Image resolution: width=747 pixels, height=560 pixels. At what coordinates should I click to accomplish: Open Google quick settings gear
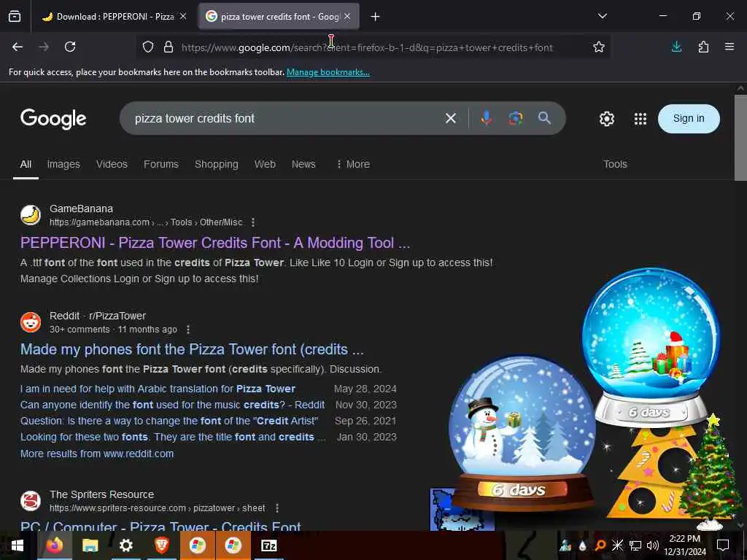coord(606,119)
